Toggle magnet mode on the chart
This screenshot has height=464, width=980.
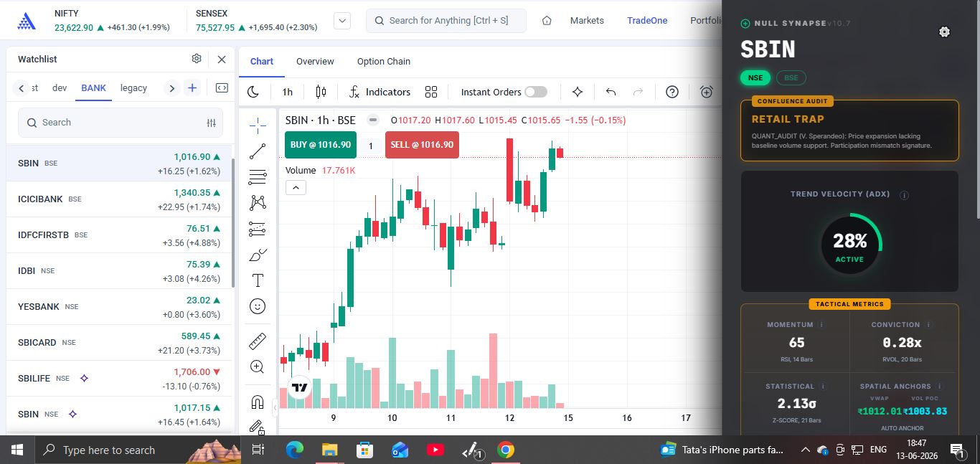click(x=258, y=402)
